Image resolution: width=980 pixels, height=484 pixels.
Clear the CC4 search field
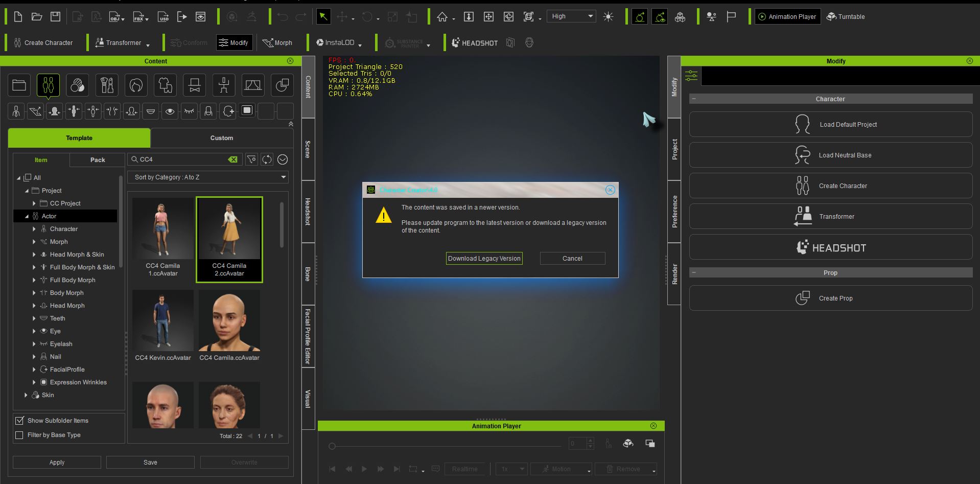click(x=232, y=159)
